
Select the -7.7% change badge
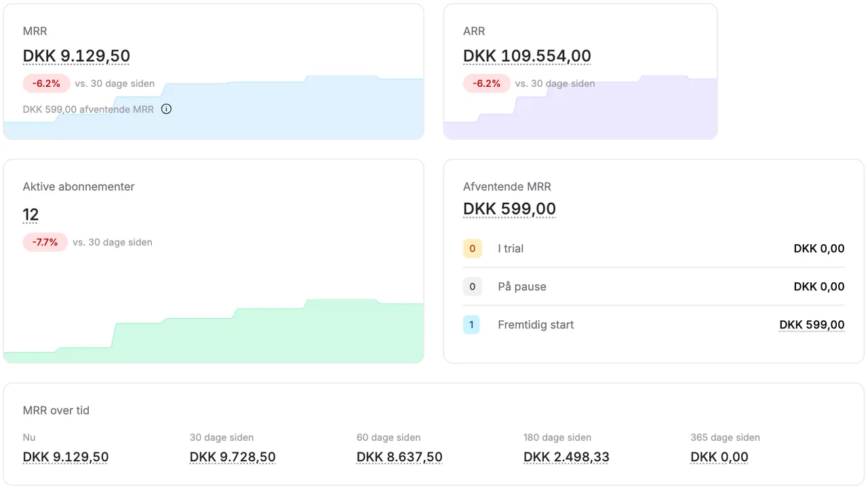pyautogui.click(x=45, y=242)
